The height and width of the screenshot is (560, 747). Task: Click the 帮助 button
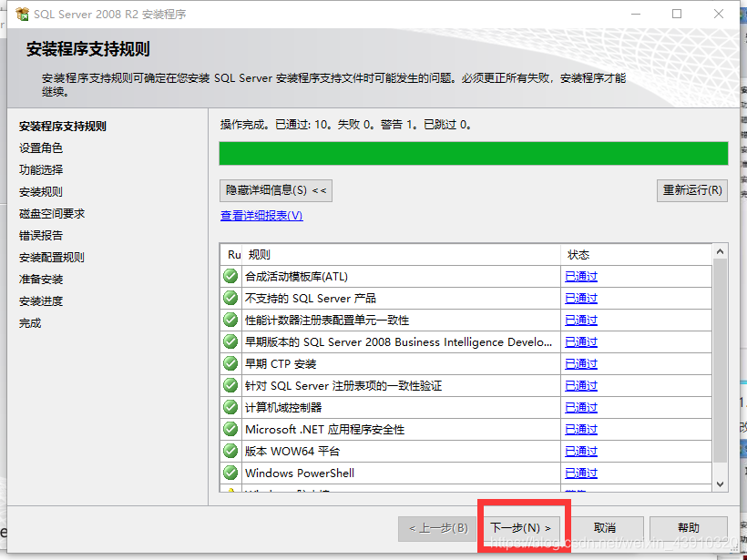click(x=689, y=528)
